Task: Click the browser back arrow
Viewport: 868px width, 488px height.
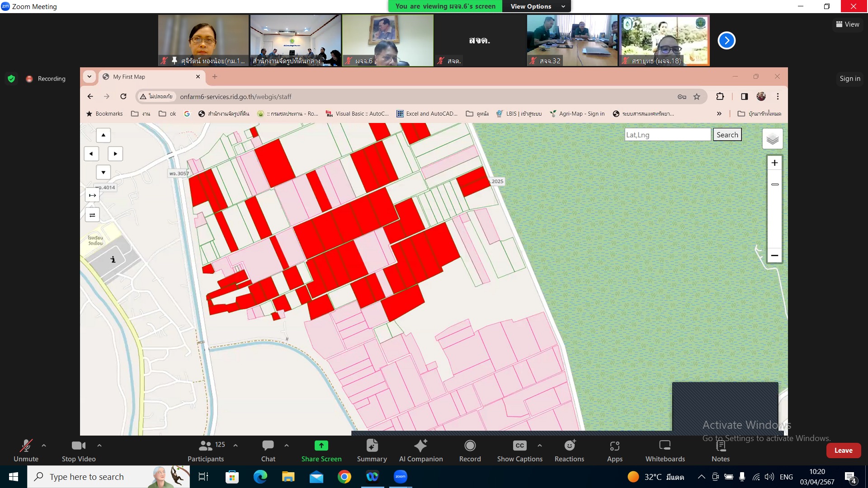Action: [90, 96]
